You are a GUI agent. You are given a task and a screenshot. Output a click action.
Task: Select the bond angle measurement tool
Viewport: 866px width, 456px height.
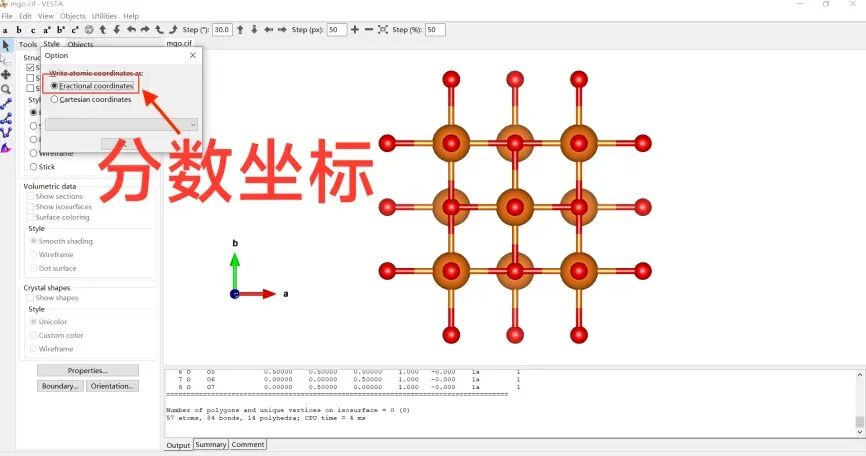coord(6,118)
